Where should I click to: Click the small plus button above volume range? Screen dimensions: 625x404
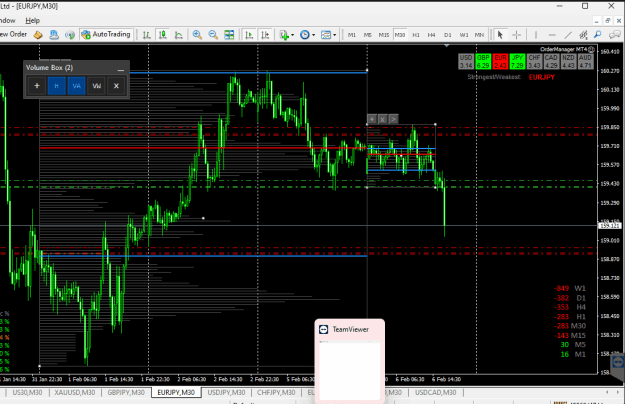(371, 119)
